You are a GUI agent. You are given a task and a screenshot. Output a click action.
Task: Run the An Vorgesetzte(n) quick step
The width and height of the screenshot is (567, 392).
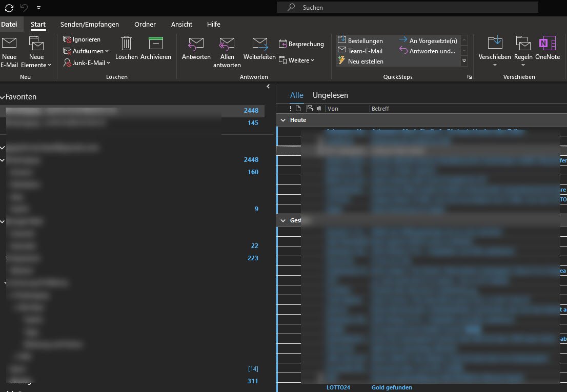click(x=429, y=40)
